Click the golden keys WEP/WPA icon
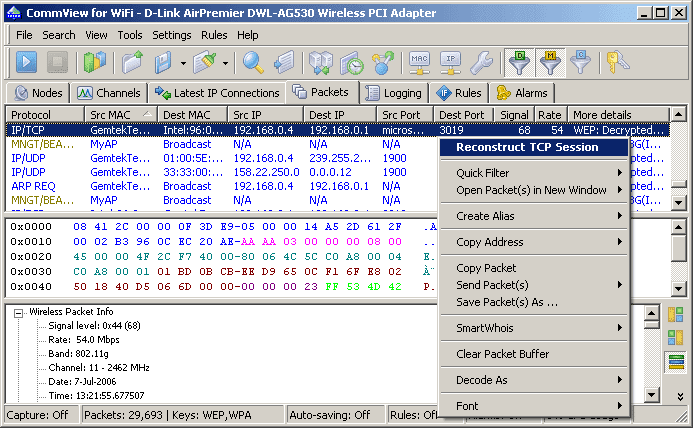693x428 pixels. coord(617,62)
